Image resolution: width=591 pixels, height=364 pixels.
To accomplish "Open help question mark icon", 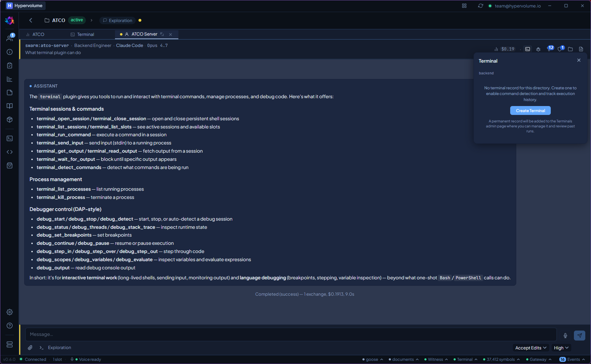I will click(x=10, y=326).
